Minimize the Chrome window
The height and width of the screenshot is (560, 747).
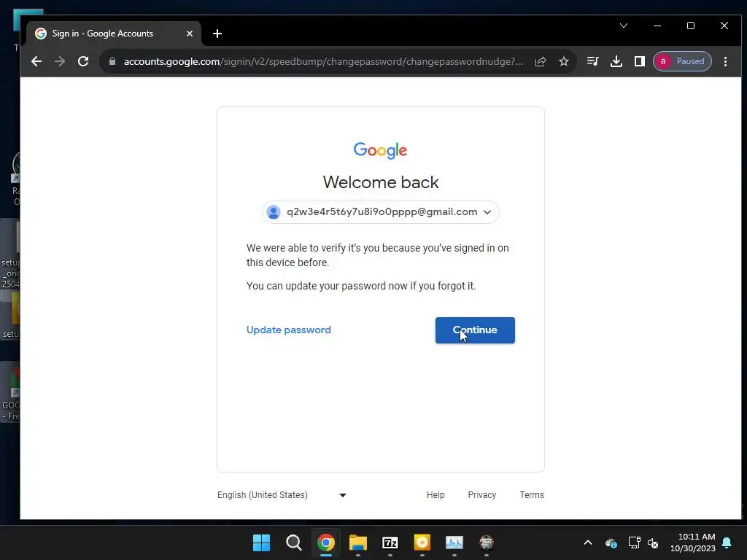tap(657, 26)
